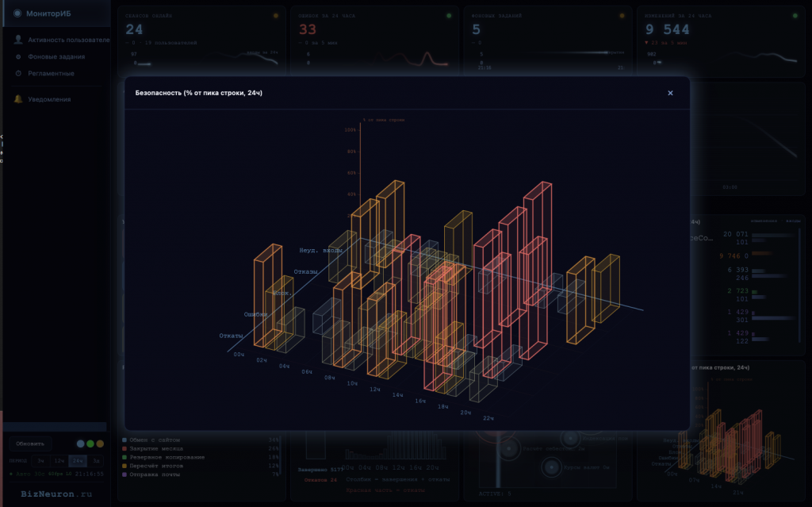This screenshot has width=812, height=507.
Task: Click the user icon beside Активность пользователей
Action: click(18, 40)
